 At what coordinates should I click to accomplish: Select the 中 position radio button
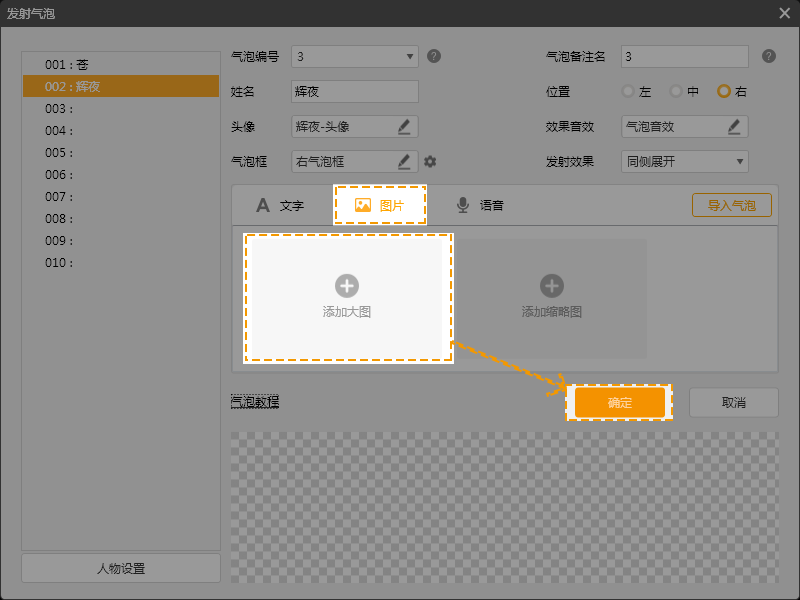[x=676, y=91]
